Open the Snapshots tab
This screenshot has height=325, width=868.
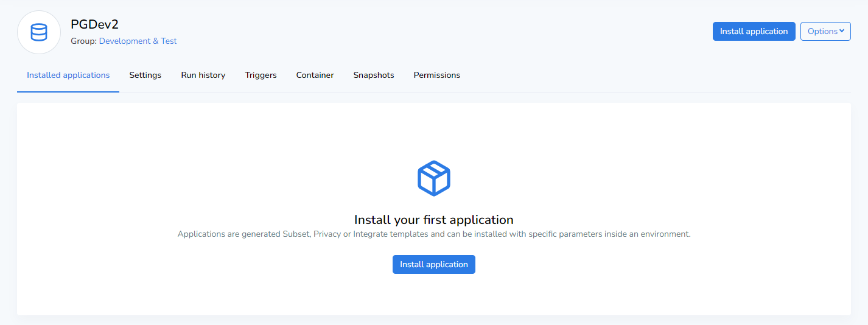(374, 75)
